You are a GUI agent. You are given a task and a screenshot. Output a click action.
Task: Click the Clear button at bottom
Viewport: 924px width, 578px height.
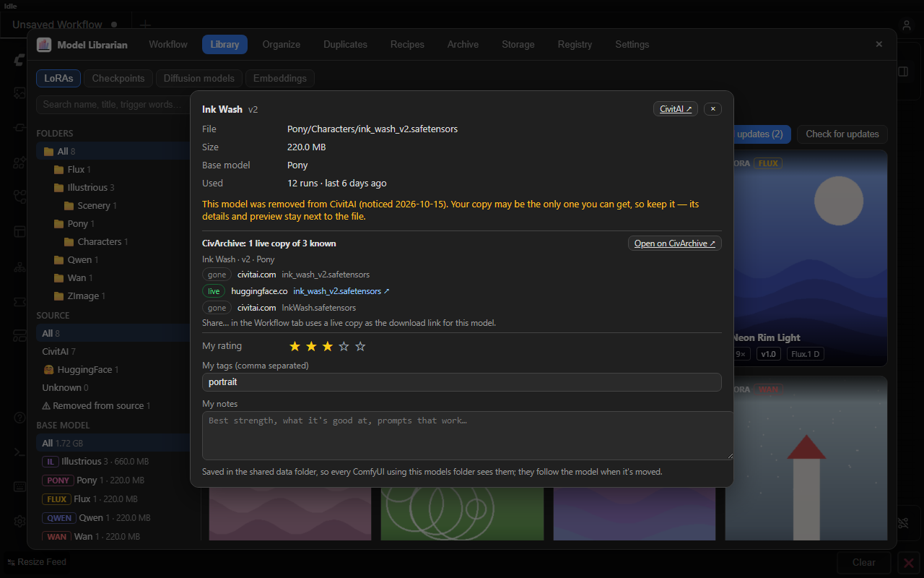click(x=863, y=563)
